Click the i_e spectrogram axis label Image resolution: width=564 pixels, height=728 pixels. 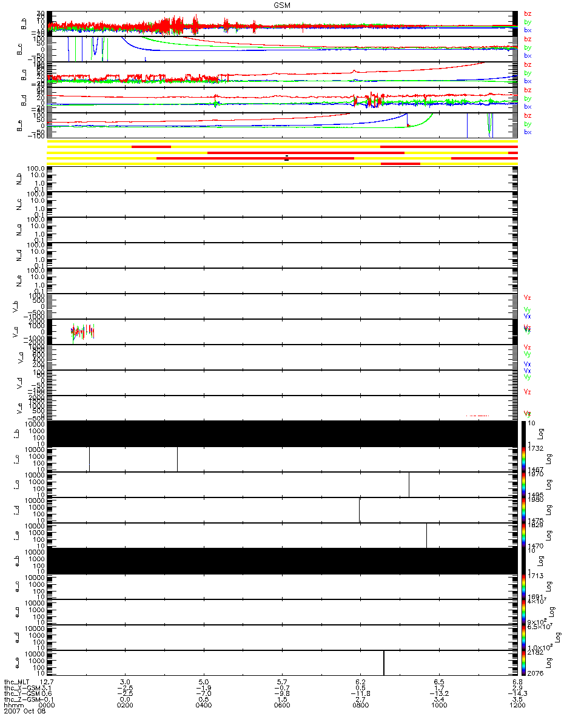(x=18, y=536)
